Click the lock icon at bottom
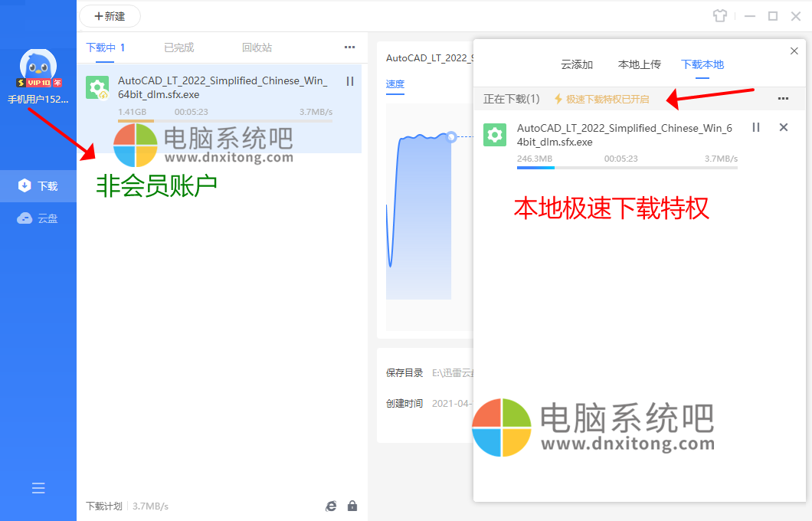The image size is (812, 521). 352,506
